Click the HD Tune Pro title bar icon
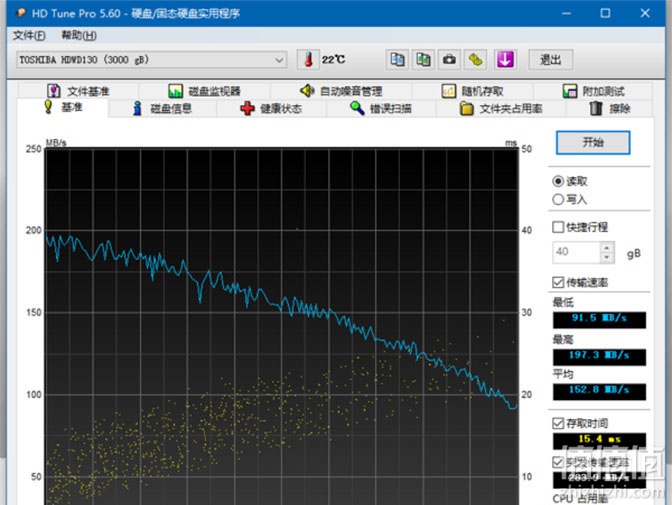The height and width of the screenshot is (505, 672). (x=20, y=13)
